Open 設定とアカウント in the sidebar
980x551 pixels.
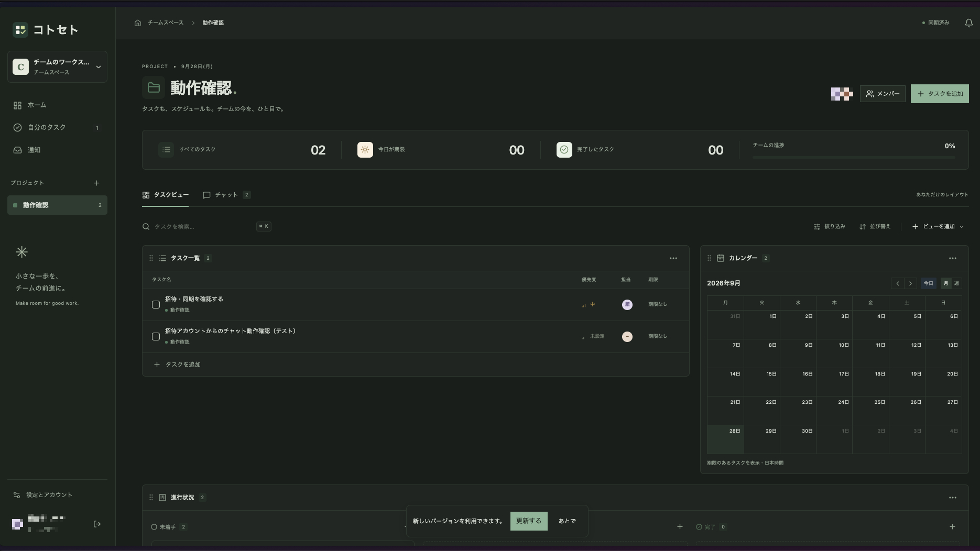(x=57, y=495)
